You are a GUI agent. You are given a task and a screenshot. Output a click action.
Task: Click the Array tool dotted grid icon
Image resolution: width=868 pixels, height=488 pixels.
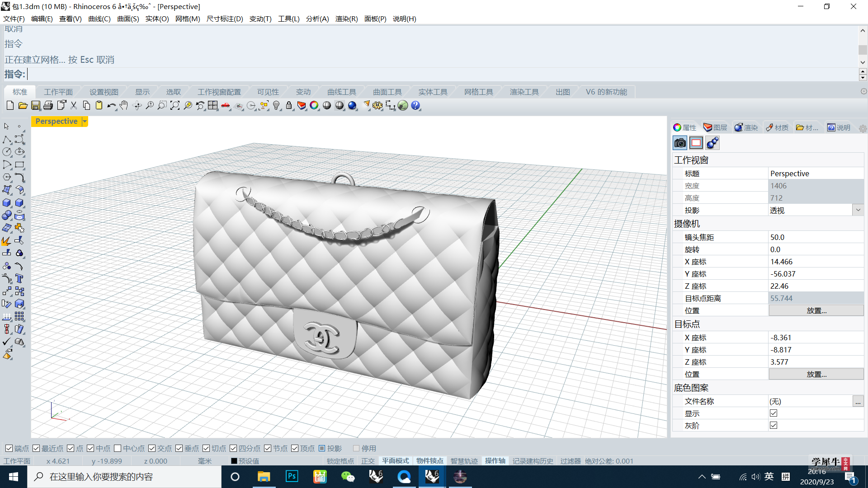(19, 316)
